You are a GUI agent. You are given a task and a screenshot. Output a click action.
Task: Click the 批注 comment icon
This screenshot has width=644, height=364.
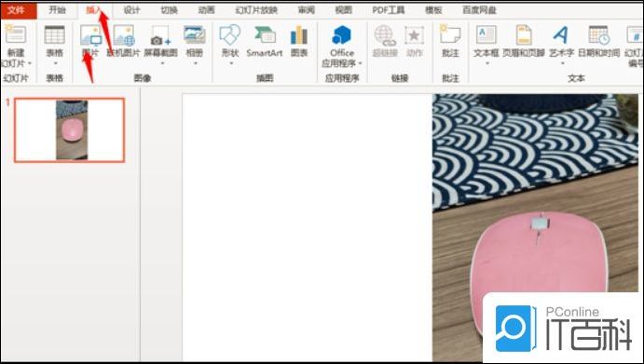[x=450, y=34]
